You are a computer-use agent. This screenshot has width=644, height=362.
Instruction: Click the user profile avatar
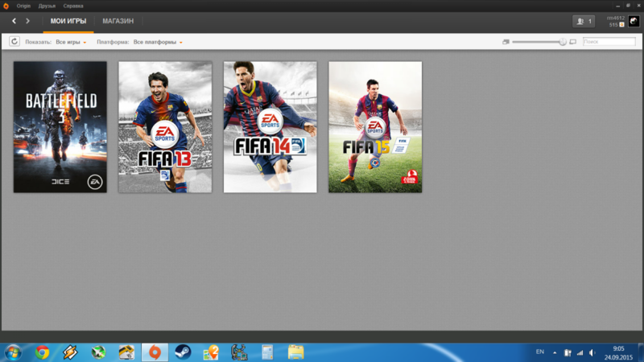(634, 21)
